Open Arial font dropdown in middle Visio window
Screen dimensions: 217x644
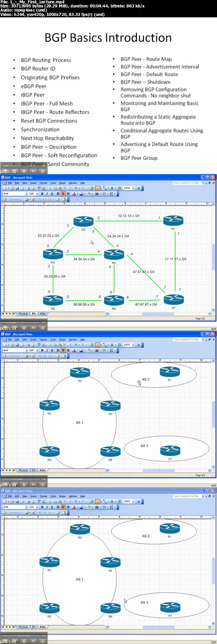pos(26,350)
